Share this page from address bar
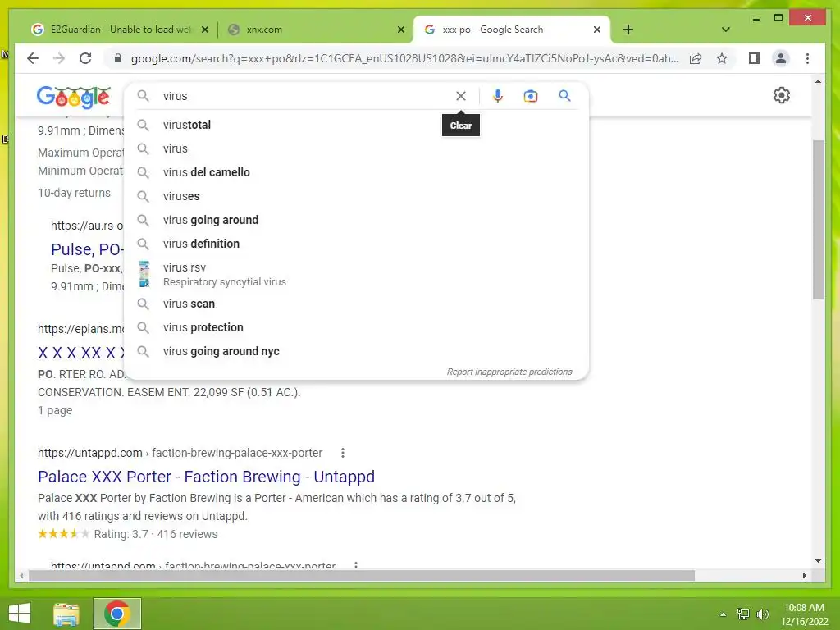The height and width of the screenshot is (630, 840). 696,58
